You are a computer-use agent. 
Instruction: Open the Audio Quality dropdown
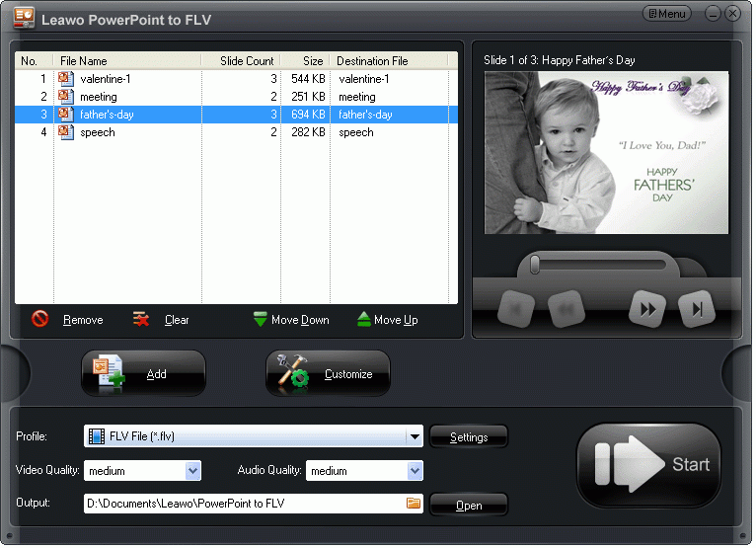coord(415,471)
